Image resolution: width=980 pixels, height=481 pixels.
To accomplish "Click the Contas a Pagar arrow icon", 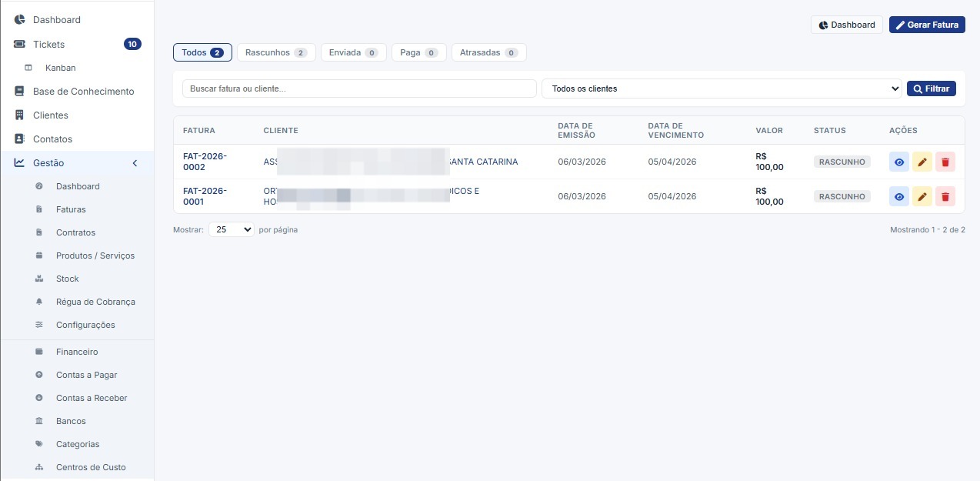I will click(39, 375).
